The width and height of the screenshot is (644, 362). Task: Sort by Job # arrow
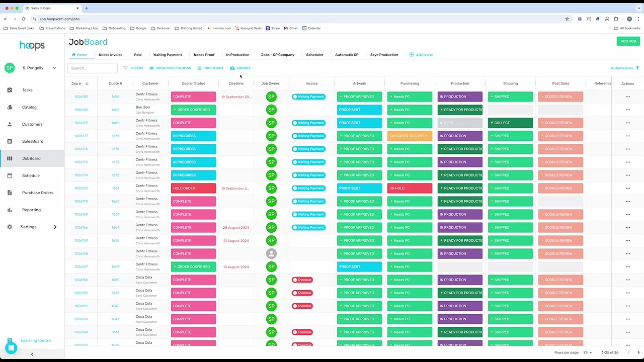(x=87, y=83)
